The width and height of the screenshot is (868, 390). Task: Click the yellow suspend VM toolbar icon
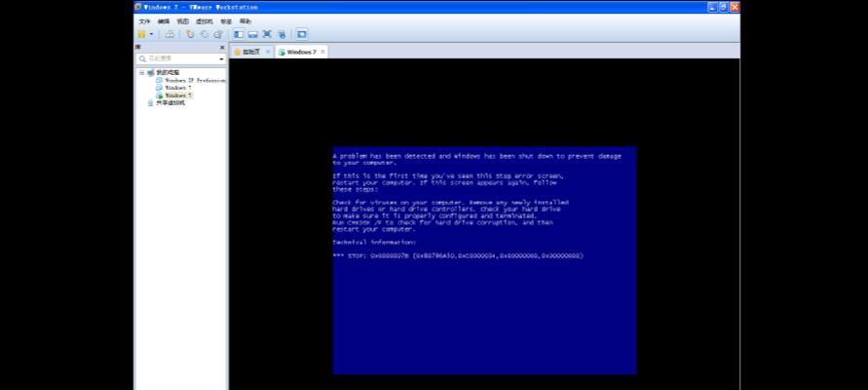[x=141, y=34]
